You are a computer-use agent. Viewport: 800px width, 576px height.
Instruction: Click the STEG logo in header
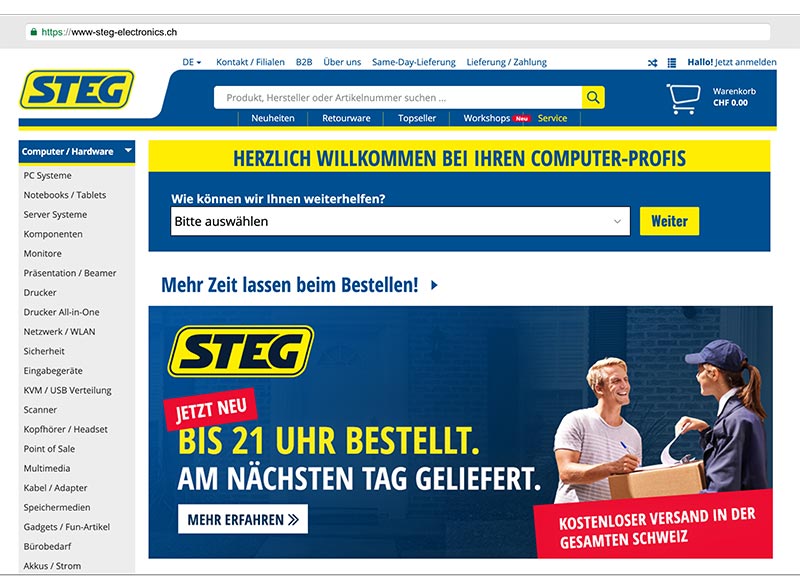pyautogui.click(x=77, y=90)
